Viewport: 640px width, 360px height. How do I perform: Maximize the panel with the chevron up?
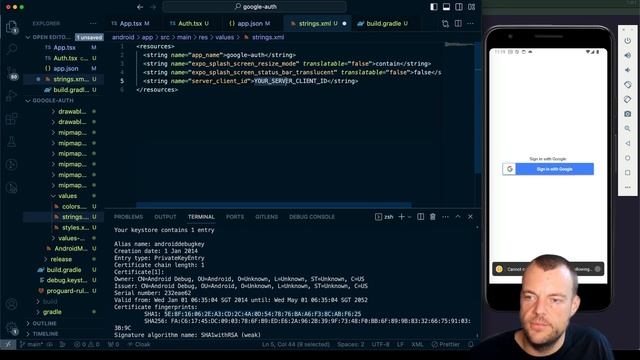[458, 217]
